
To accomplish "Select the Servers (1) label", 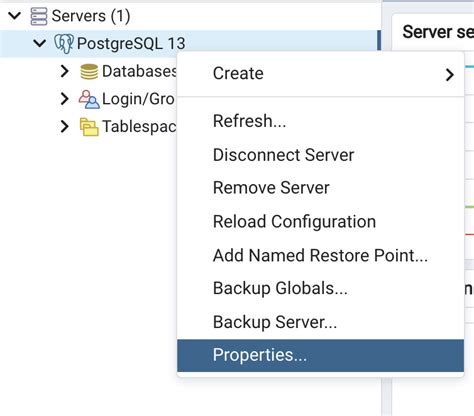I will 91,16.
